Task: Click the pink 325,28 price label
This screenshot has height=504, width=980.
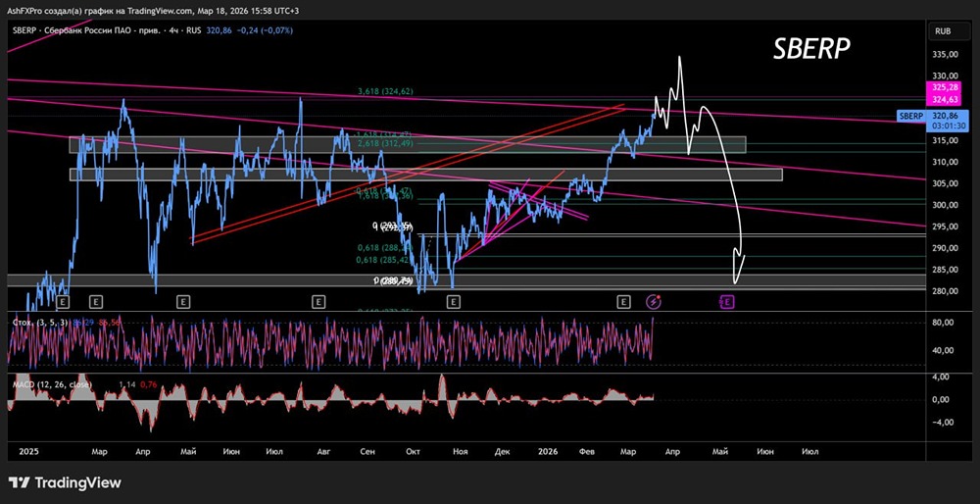Action: 945,87
